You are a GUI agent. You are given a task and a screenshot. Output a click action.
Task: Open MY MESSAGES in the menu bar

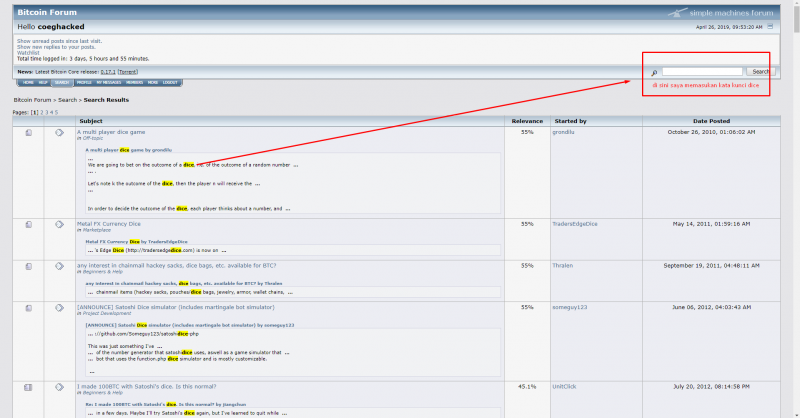109,83
